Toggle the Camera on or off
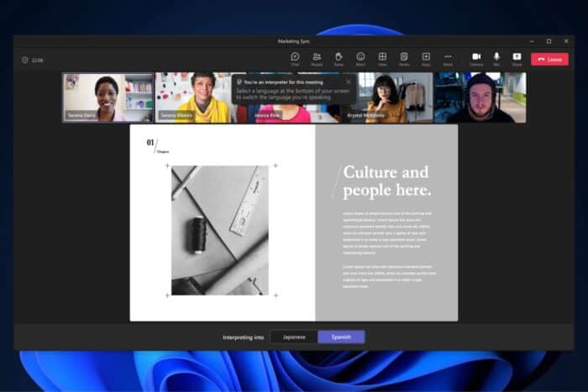 point(476,58)
